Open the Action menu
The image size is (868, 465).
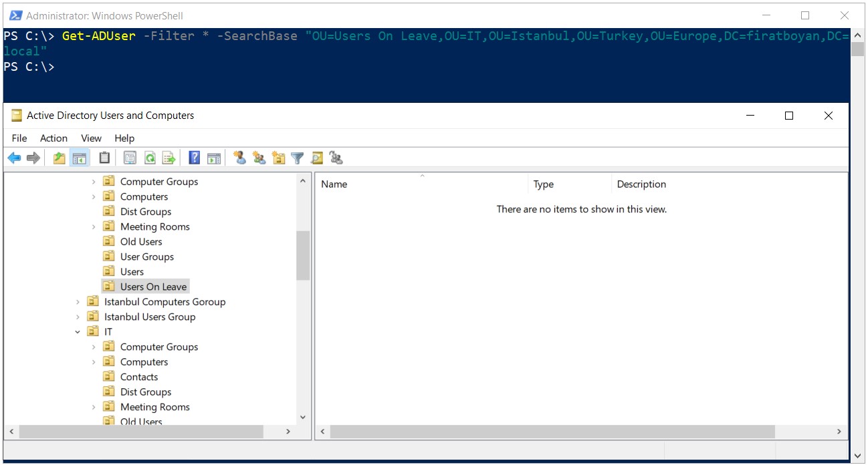pyautogui.click(x=53, y=138)
